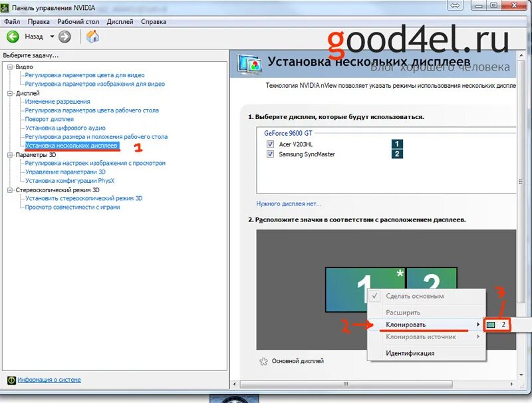Click horizontal scrollbar left arrow

pyautogui.click(x=235, y=384)
